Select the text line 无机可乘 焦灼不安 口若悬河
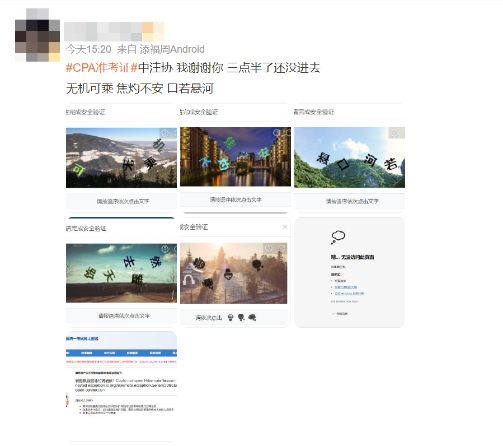 [x=140, y=88]
